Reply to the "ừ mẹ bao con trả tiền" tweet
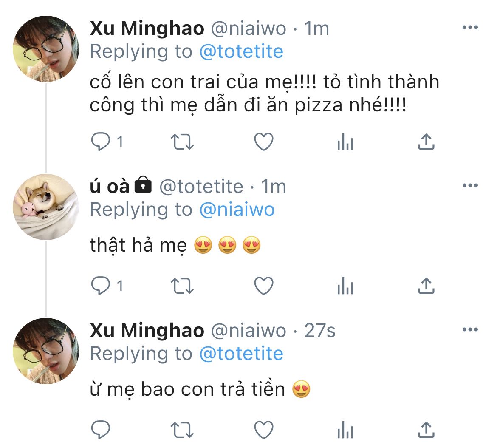The height and width of the screenshot is (448, 497). [101, 430]
